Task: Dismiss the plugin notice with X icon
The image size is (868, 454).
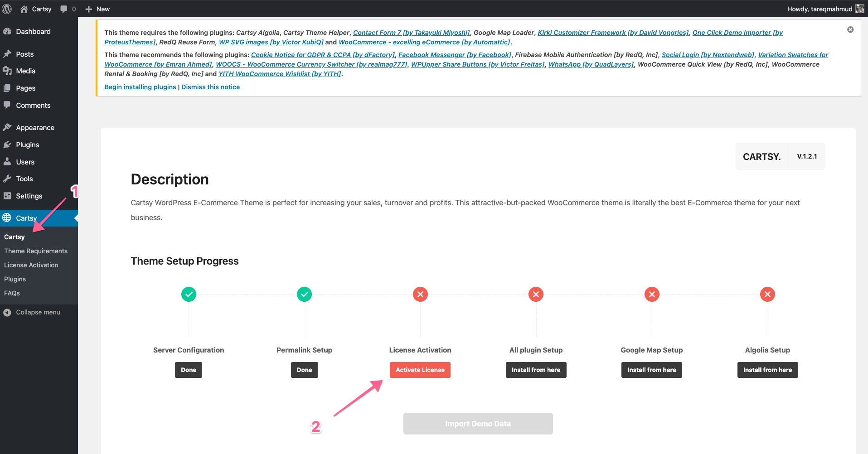Action: [850, 29]
